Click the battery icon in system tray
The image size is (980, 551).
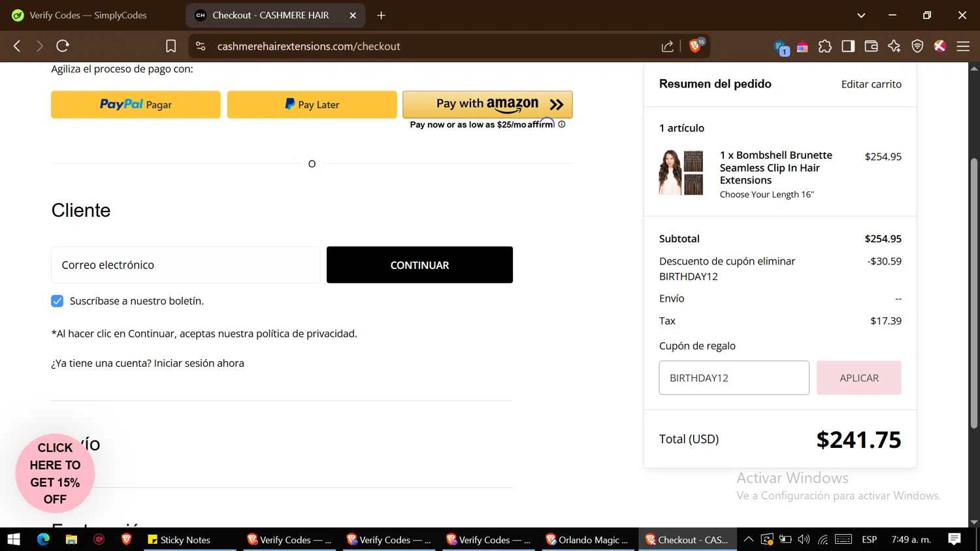(785, 539)
